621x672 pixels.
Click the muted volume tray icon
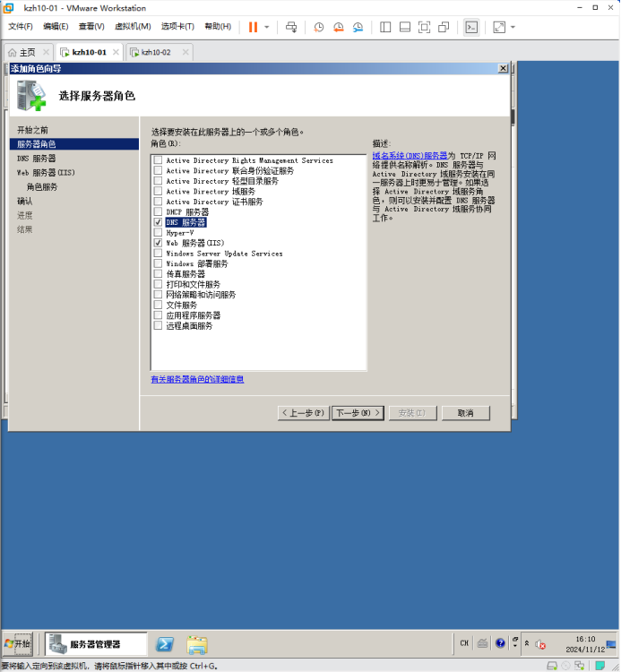540,644
